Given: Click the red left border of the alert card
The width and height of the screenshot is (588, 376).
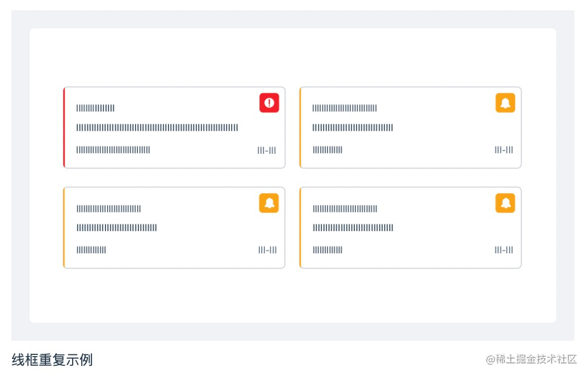Looking at the screenshot, I should [x=64, y=128].
